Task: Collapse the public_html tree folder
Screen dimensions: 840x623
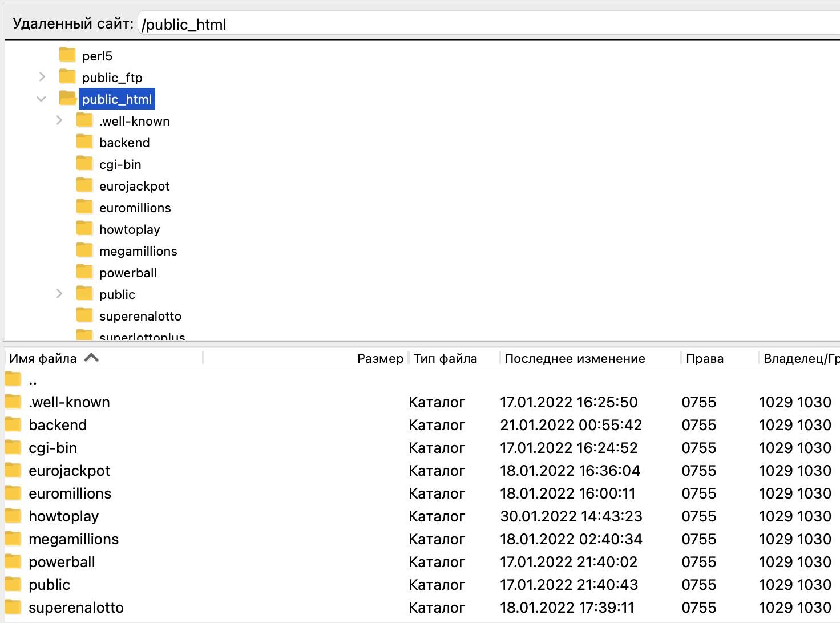Action: tap(41, 99)
